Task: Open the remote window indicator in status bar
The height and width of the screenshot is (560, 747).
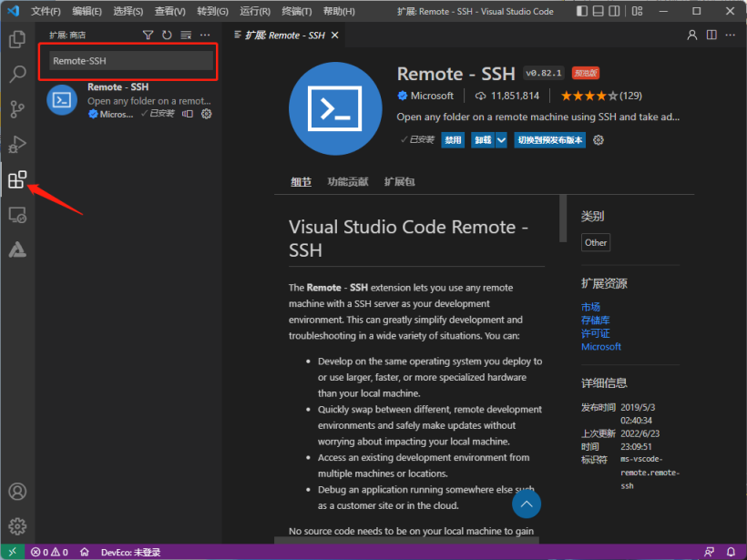Action: pyautogui.click(x=12, y=552)
